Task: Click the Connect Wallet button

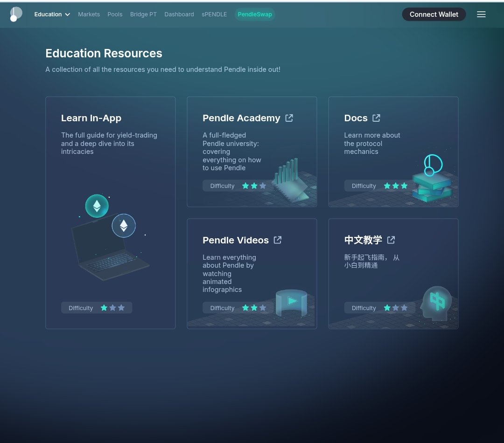Action: pyautogui.click(x=434, y=14)
